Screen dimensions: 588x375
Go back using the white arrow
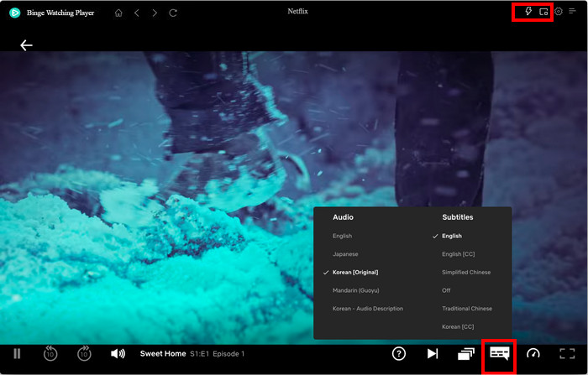coord(26,45)
